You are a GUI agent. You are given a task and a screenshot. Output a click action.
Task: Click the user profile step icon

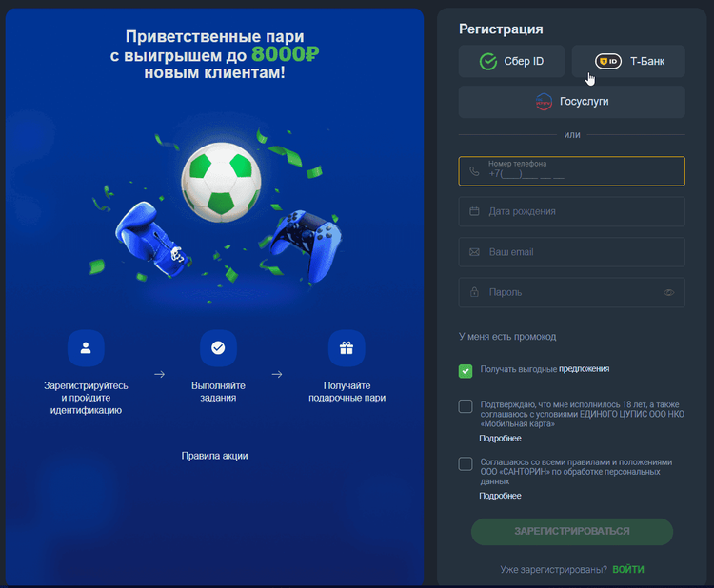click(86, 348)
